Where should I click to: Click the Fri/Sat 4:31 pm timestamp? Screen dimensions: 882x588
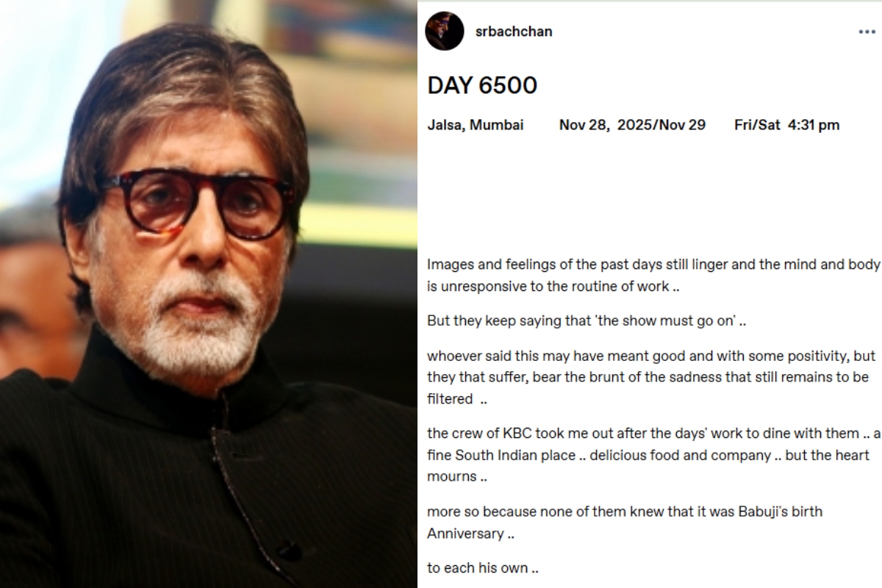(786, 125)
